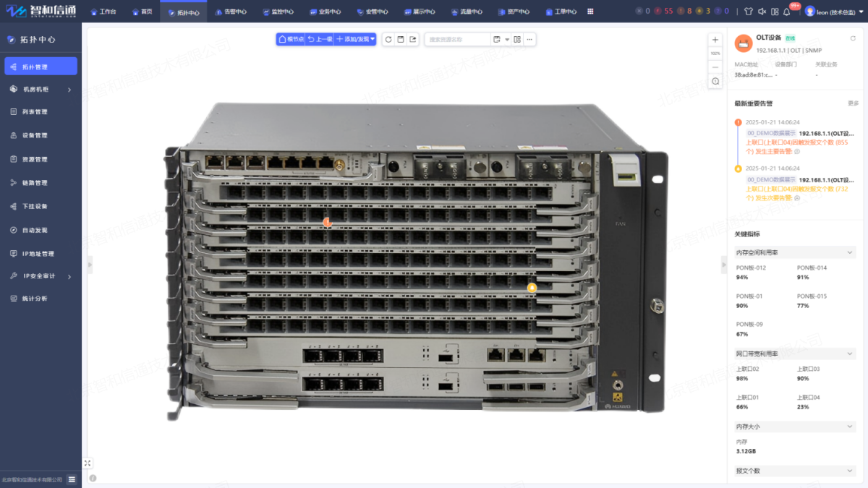Collapse the right details panel edge handle
Viewport: 868px width, 488px height.
coord(724,265)
